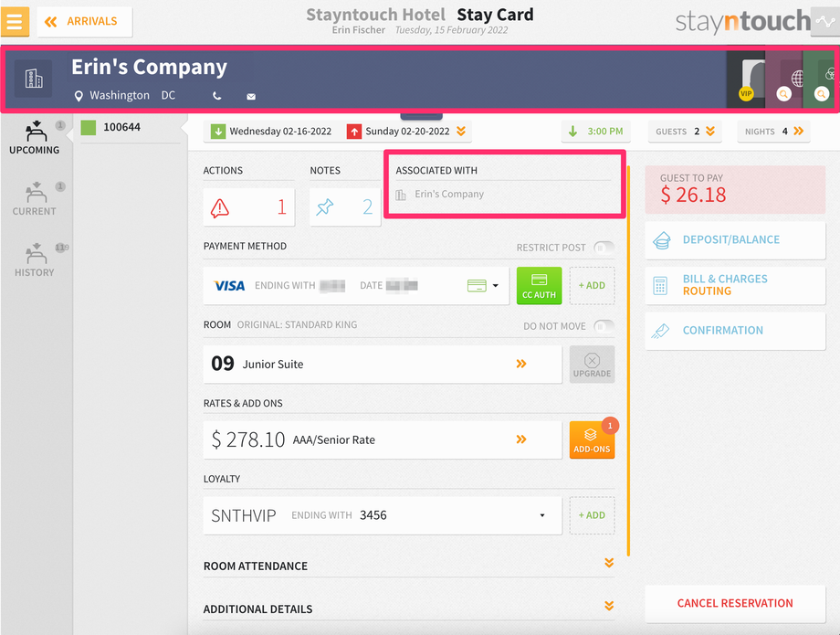Image resolution: width=840 pixels, height=635 pixels.
Task: Switch to Upcoming reservations tab
Action: point(35,138)
